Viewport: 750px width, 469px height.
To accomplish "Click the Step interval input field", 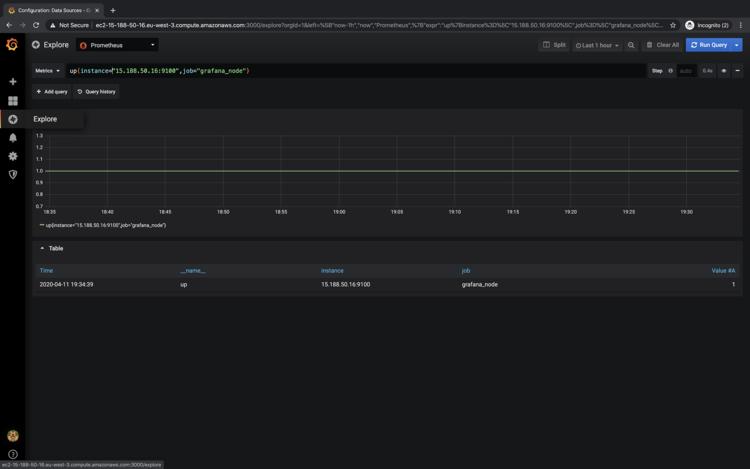I will click(x=686, y=71).
